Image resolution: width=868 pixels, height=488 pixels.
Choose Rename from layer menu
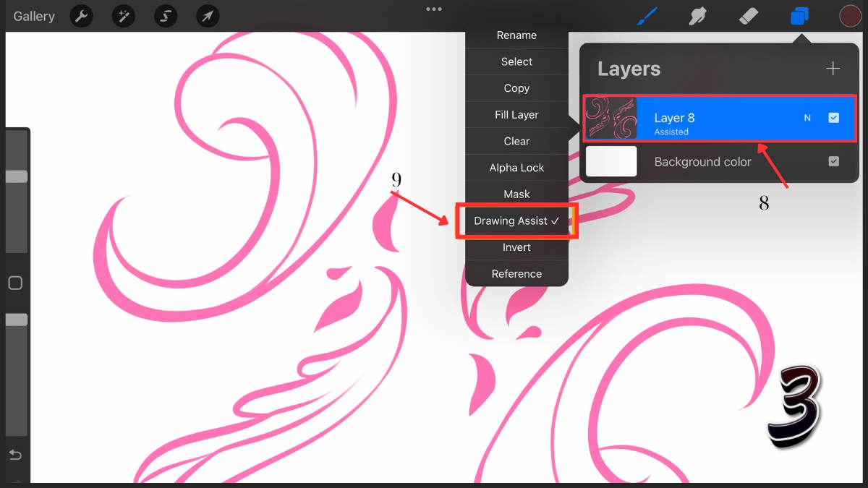[x=516, y=35]
